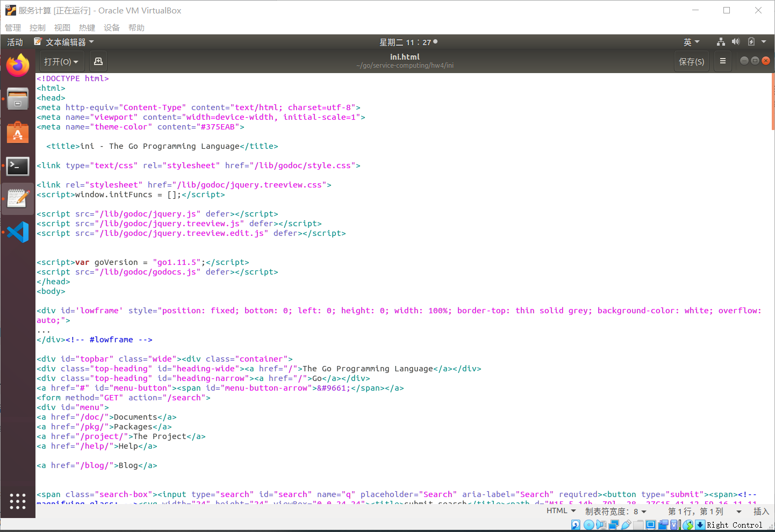Open 第 1 行, 第 1 列 position dropdown

(705, 511)
